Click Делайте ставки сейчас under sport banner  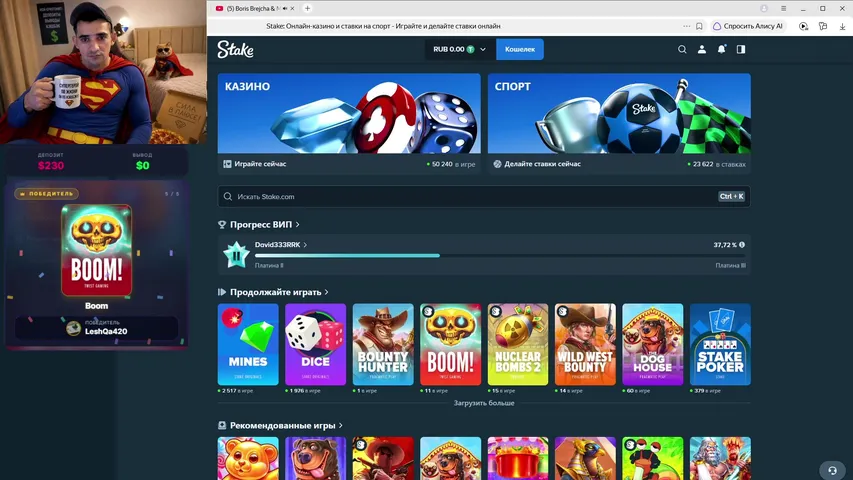pyautogui.click(x=542, y=164)
